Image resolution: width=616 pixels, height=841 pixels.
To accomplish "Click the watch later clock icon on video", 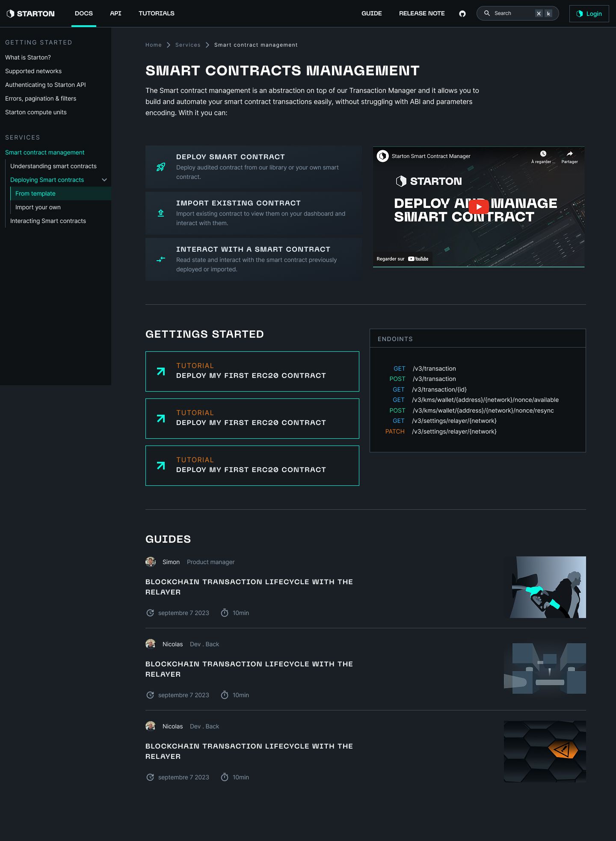I will pos(543,154).
